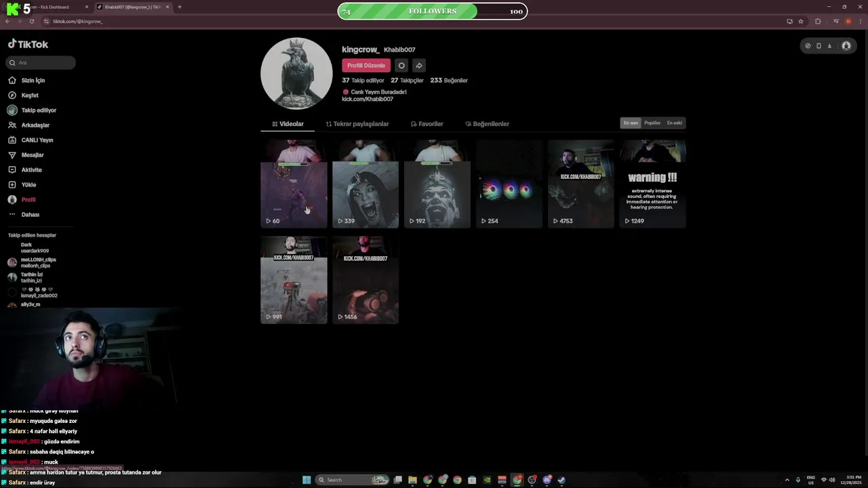
Task: Sort videos by En son
Action: (631, 123)
